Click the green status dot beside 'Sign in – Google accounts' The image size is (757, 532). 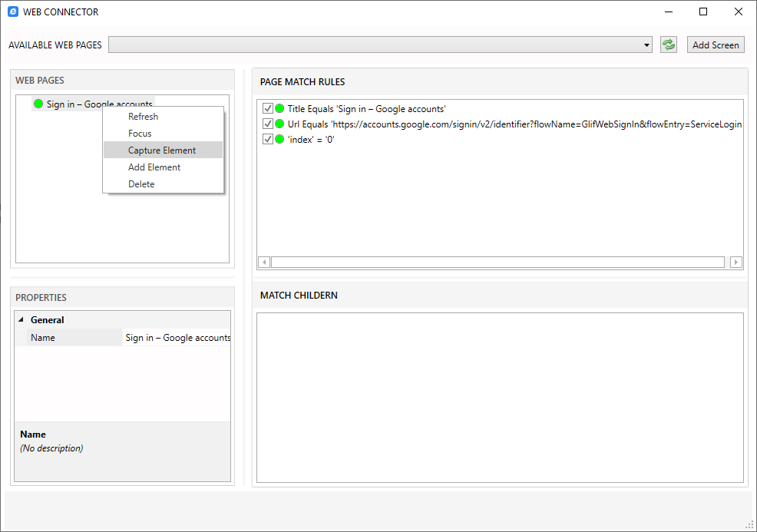[38, 104]
